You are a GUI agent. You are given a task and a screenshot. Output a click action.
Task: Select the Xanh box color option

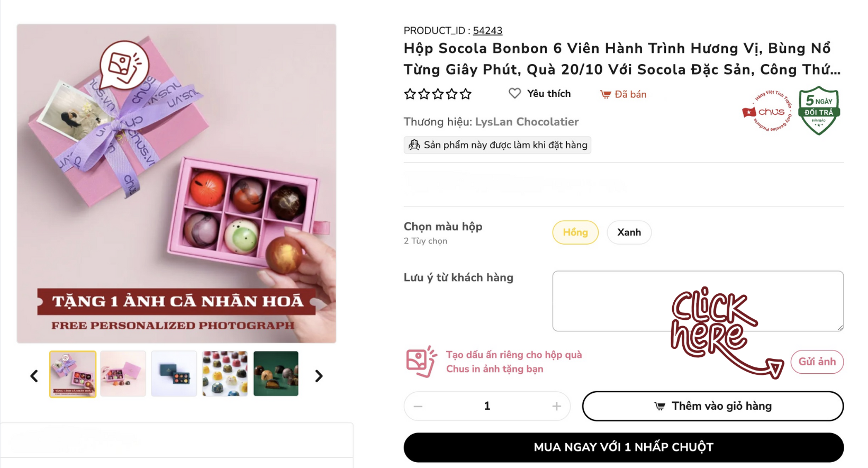click(x=629, y=232)
